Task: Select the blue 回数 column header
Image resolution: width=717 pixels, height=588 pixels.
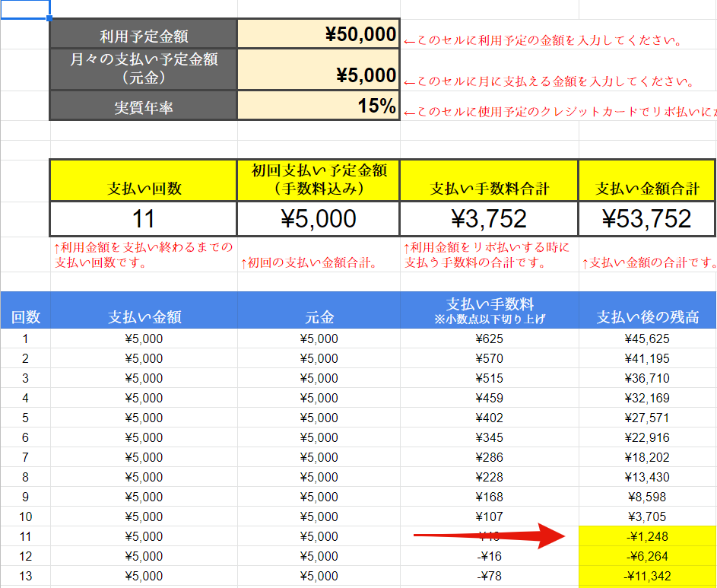Action: click(x=26, y=310)
